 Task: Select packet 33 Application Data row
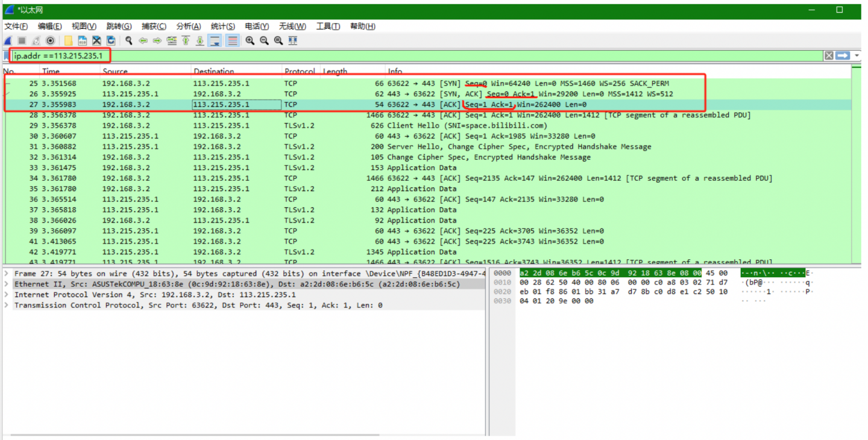click(427, 168)
